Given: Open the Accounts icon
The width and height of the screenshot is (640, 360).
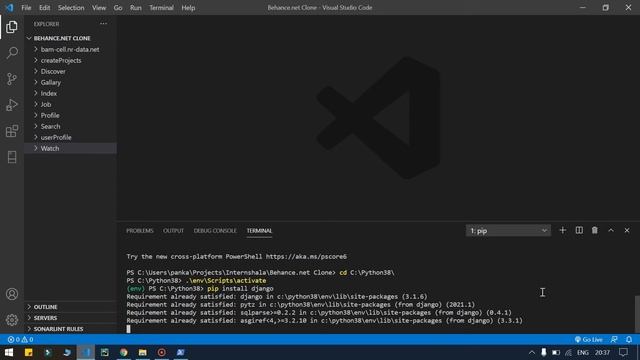Looking at the screenshot, I should tap(12, 294).
